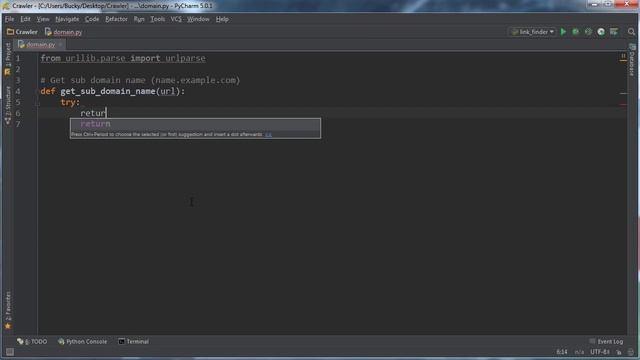Open the Code menu
The image size is (640, 360).
92,19
